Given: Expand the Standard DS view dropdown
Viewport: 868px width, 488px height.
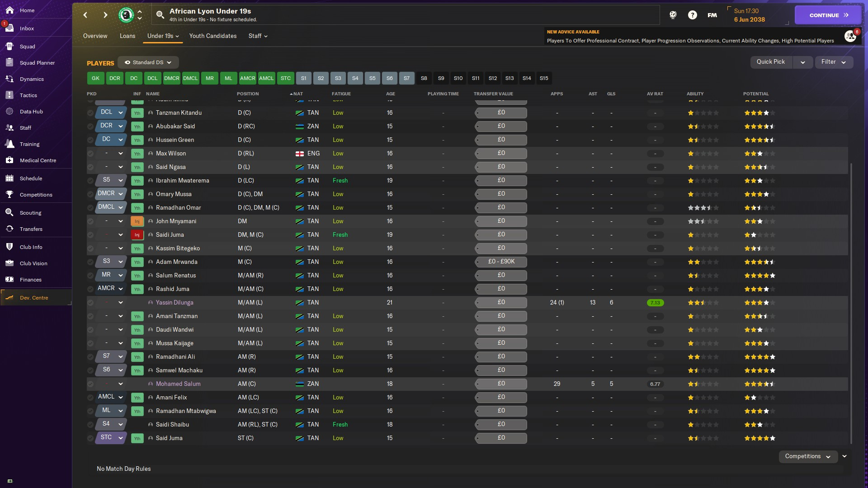Looking at the screenshot, I should tap(148, 62).
